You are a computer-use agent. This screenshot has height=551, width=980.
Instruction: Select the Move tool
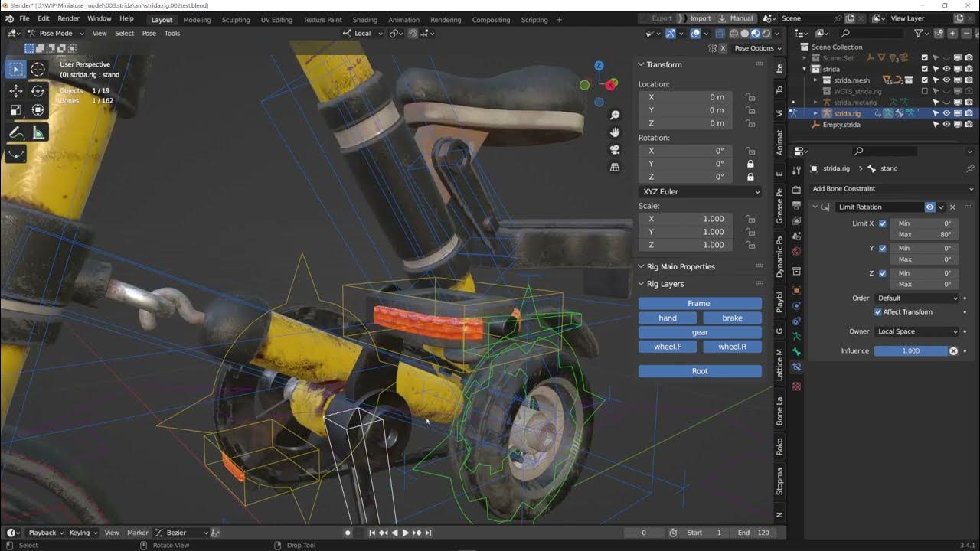[16, 90]
